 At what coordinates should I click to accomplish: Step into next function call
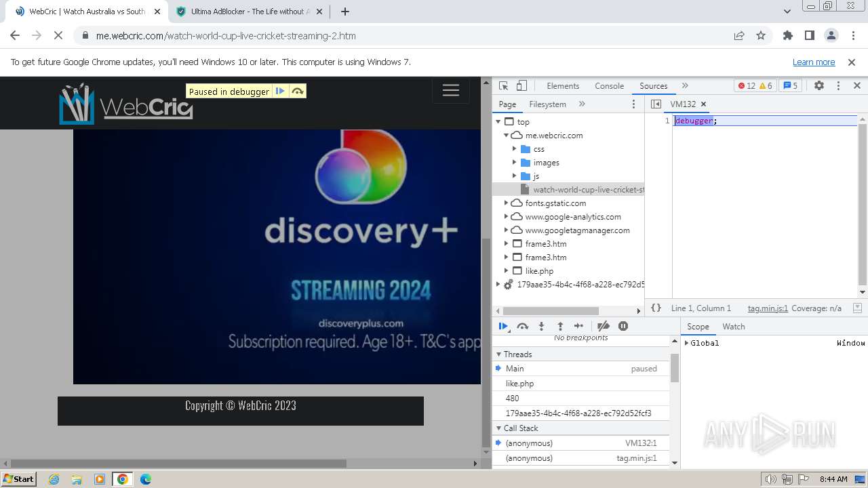[541, 326]
